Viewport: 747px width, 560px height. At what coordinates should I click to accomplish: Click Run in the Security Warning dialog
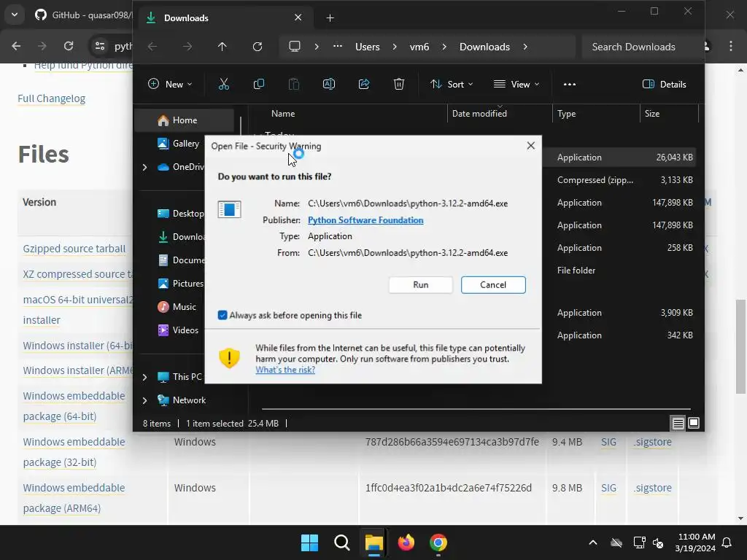[420, 285]
